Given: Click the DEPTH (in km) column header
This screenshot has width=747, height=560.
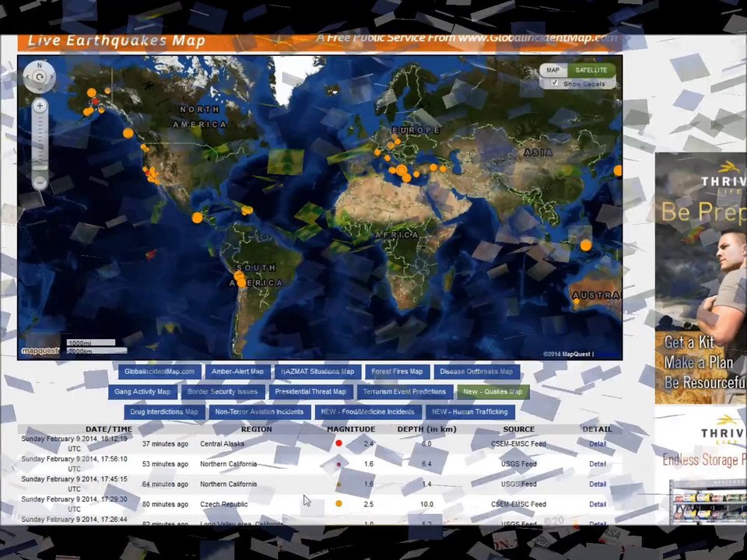Looking at the screenshot, I should (427, 429).
